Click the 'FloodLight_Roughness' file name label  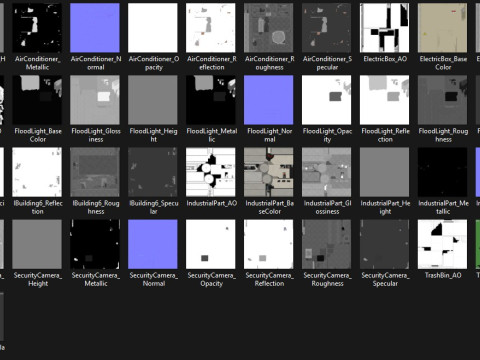click(443, 135)
